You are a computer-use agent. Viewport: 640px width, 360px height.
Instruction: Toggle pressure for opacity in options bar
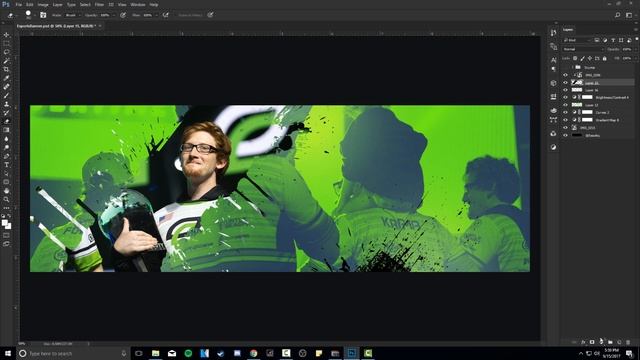[x=123, y=15]
